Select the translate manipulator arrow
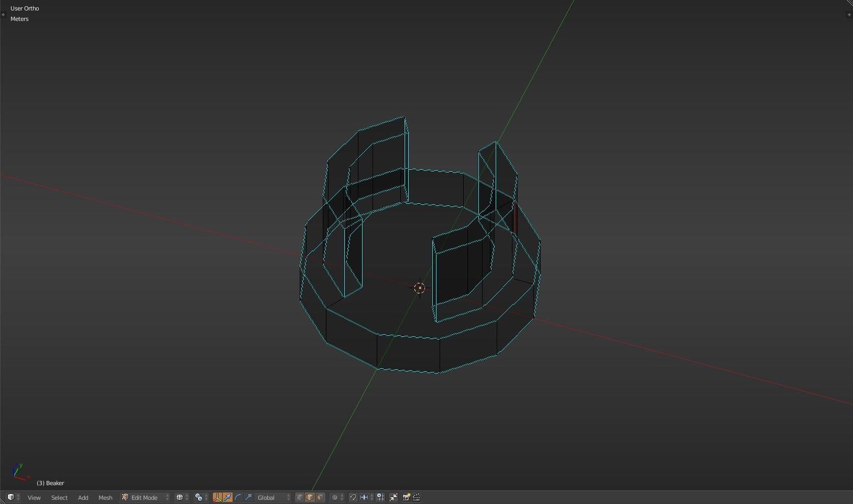This screenshot has width=853, height=504. tap(227, 497)
